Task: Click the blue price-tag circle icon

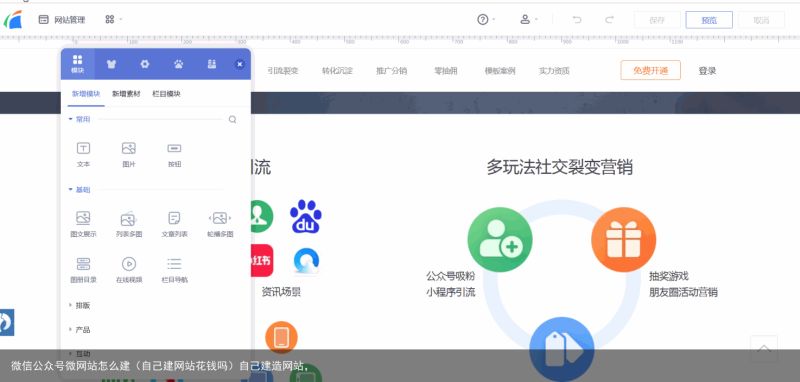Action: pos(562,349)
